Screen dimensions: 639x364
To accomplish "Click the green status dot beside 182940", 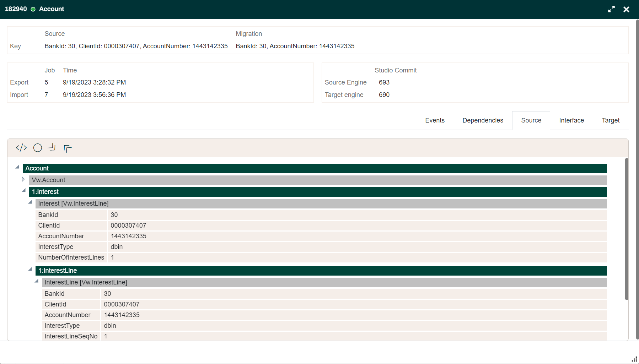I will tap(33, 9).
